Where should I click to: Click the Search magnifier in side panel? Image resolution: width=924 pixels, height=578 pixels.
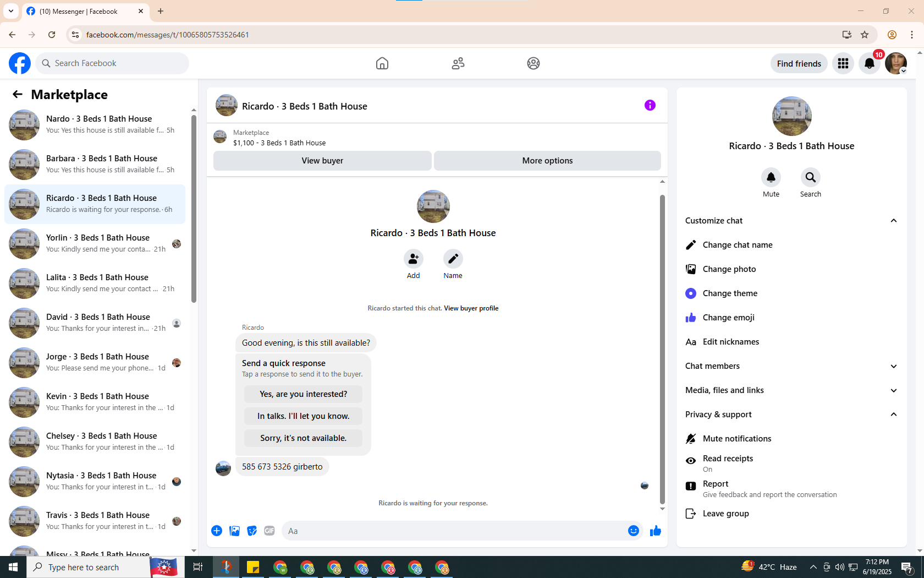tap(811, 177)
